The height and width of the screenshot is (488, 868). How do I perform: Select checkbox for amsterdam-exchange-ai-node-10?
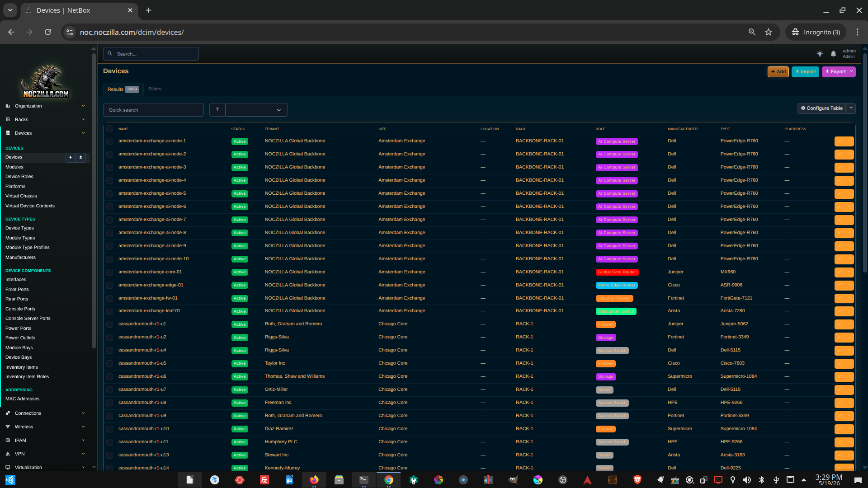[x=109, y=259]
